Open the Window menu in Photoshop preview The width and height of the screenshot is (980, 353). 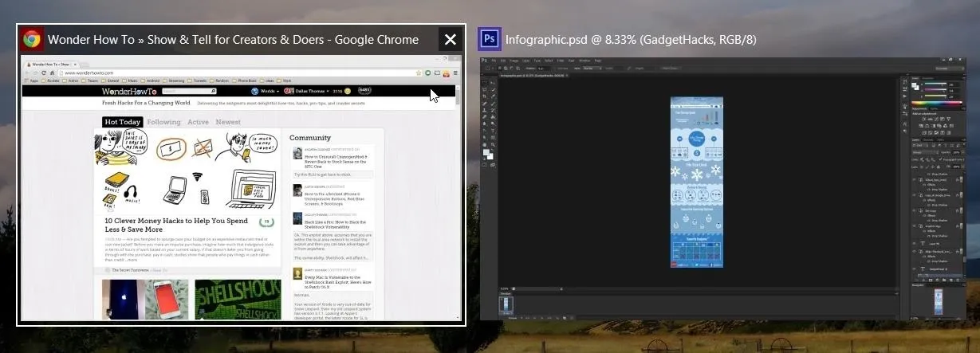coord(584,61)
